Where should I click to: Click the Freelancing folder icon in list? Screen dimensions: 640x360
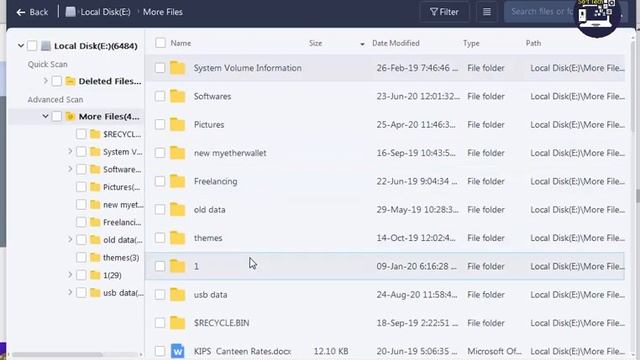click(x=178, y=181)
